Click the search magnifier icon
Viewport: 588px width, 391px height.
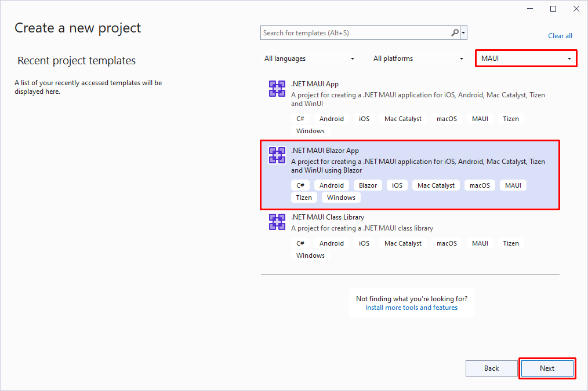click(x=455, y=33)
